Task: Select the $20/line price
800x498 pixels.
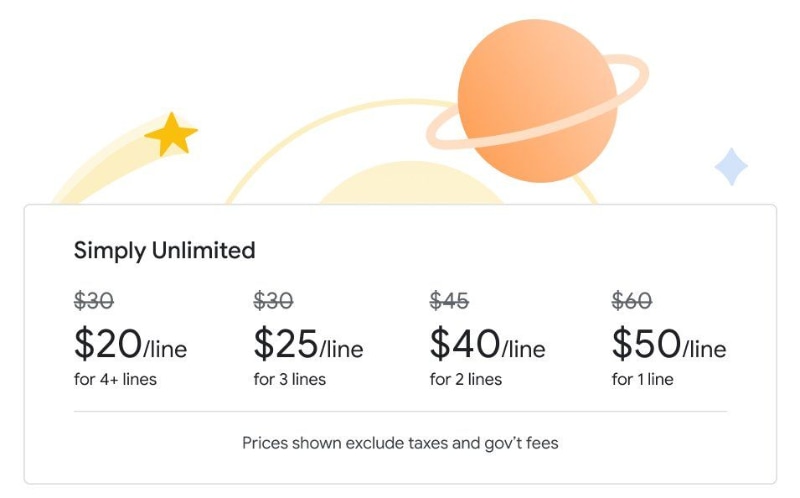Action: pyautogui.click(x=130, y=345)
